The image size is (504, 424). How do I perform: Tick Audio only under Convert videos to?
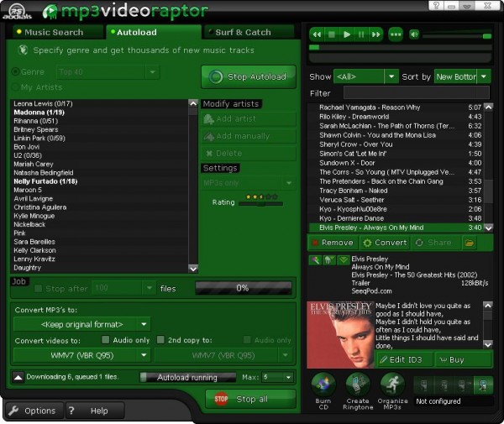105,340
